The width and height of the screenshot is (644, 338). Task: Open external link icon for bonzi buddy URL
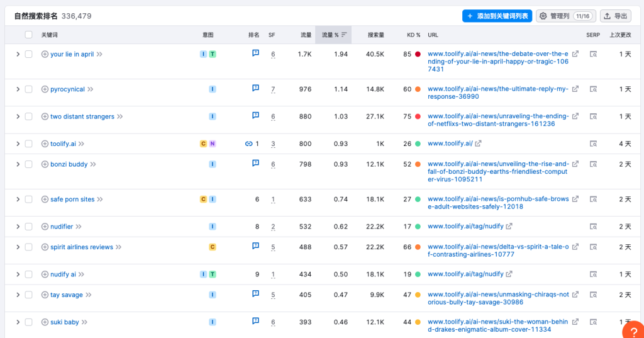coord(575,164)
